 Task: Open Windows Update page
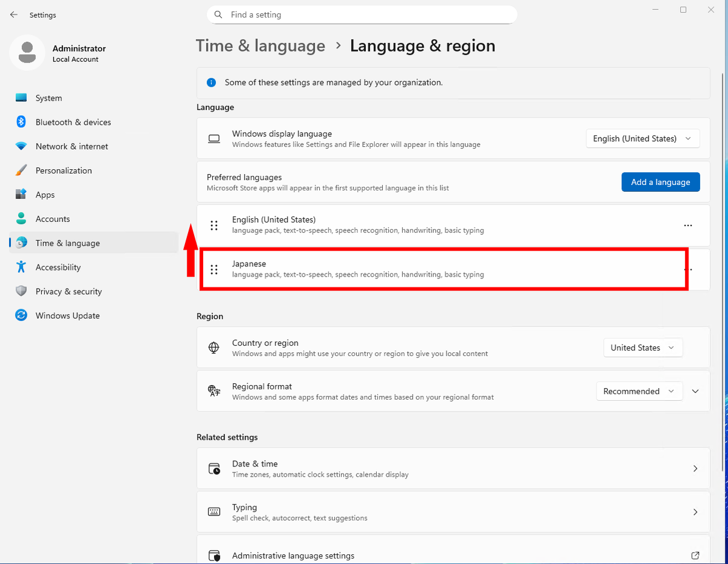tap(93, 315)
